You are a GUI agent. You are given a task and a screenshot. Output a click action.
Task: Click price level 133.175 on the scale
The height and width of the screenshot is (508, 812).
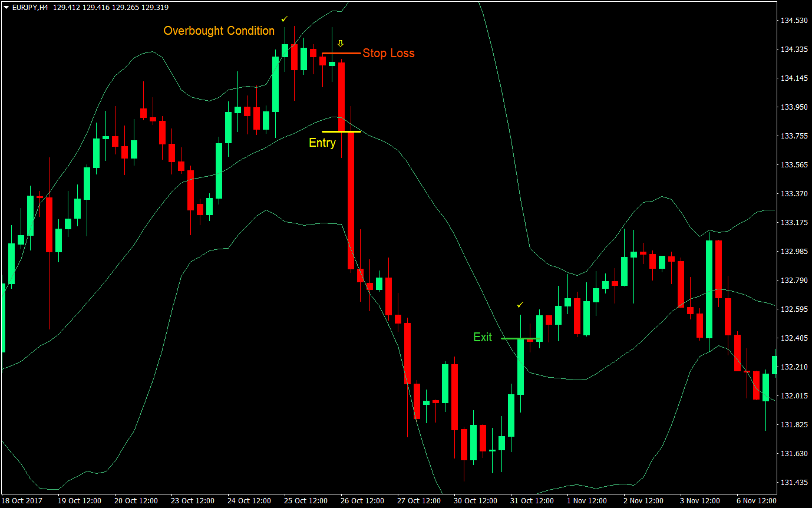click(794, 223)
